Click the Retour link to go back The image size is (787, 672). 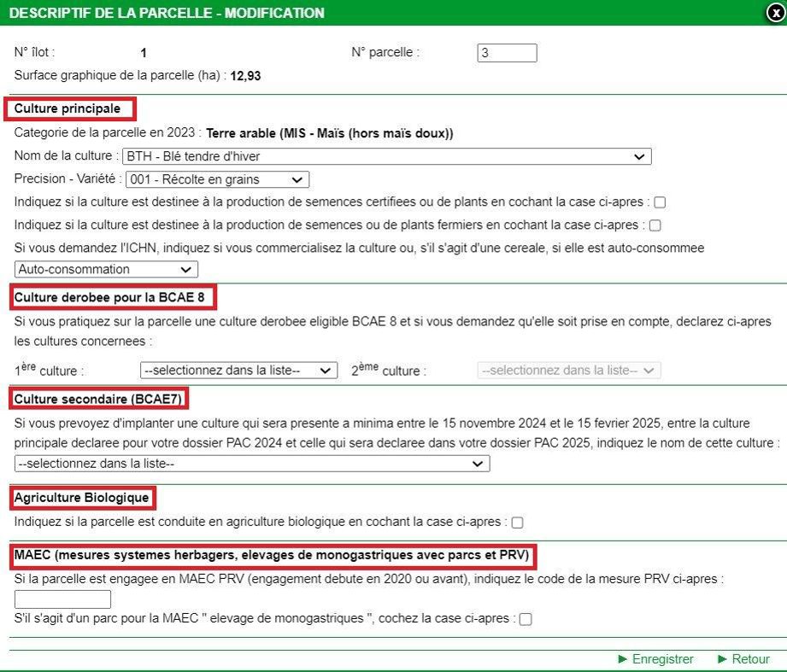[x=750, y=659]
